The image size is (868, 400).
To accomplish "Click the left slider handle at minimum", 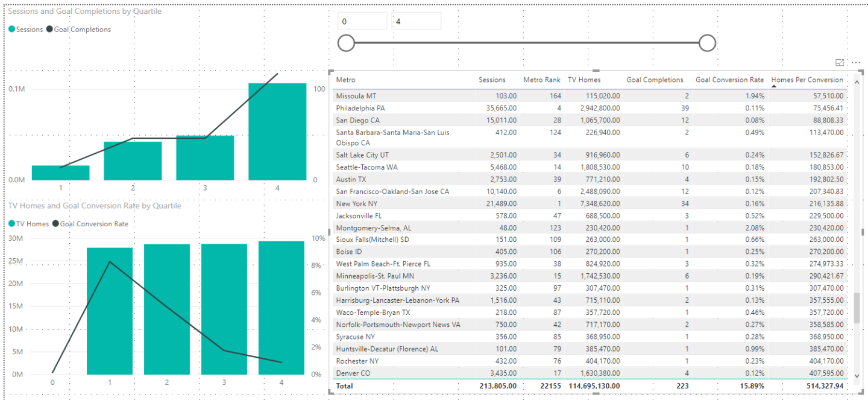I will coord(346,43).
